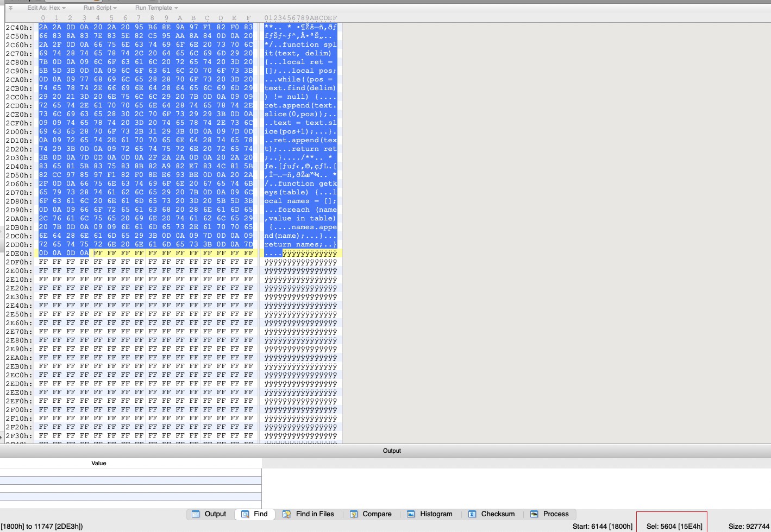Expand the Run Script dropdown
Image resolution: width=771 pixels, height=532 pixels.
99,8
